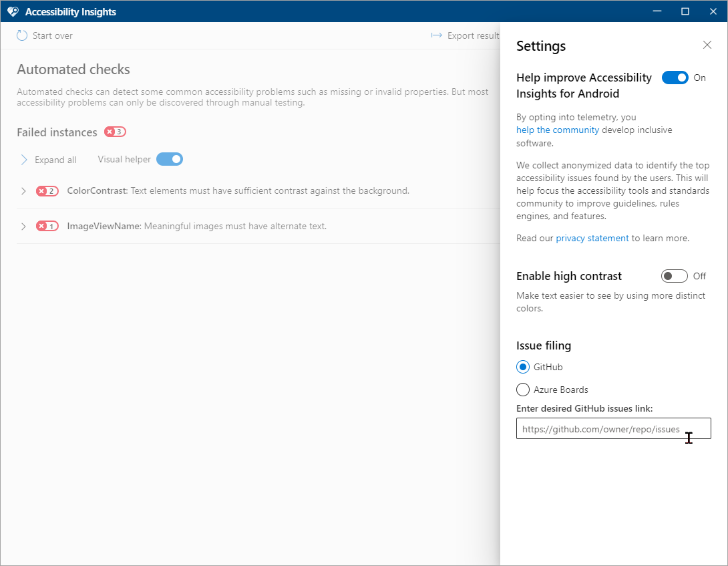Select the Azure Boards radio button
Image resolution: width=728 pixels, height=566 pixels.
[x=523, y=390]
